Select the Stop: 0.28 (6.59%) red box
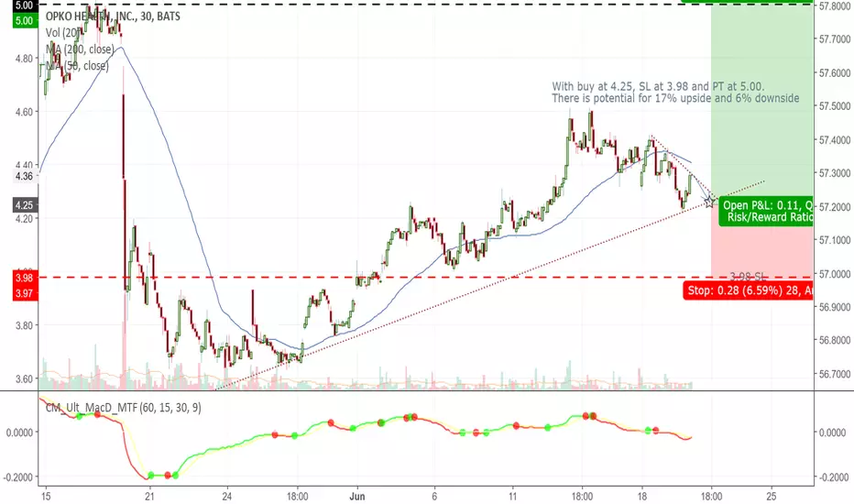This screenshot has height=504, width=854. point(748,290)
